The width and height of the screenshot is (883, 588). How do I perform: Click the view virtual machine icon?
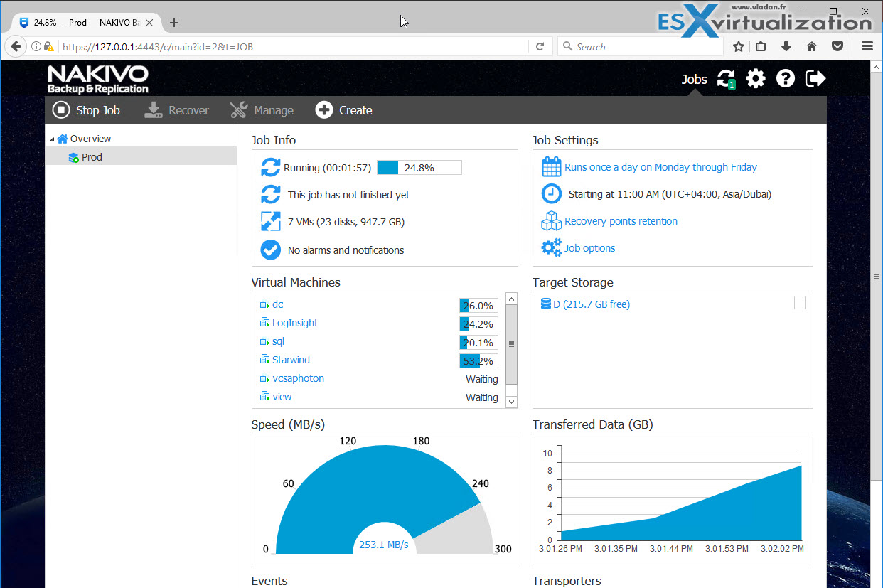click(x=264, y=397)
